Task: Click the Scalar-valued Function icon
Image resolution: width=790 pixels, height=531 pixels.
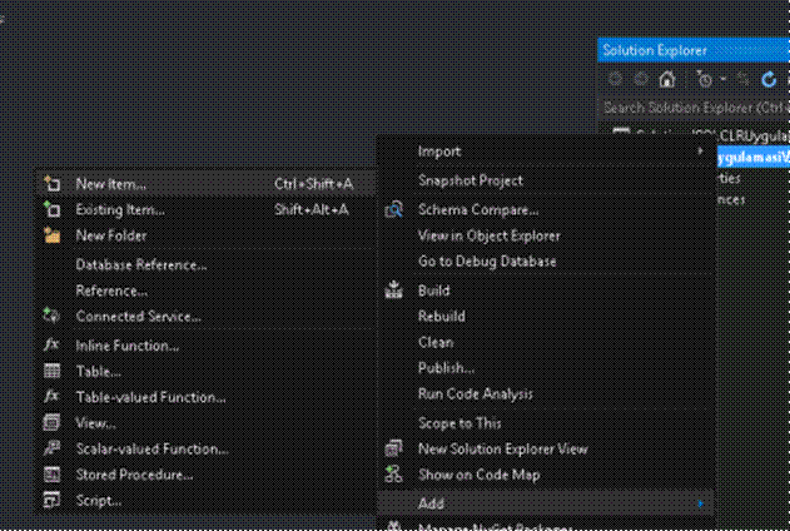Action: pyautogui.click(x=52, y=448)
